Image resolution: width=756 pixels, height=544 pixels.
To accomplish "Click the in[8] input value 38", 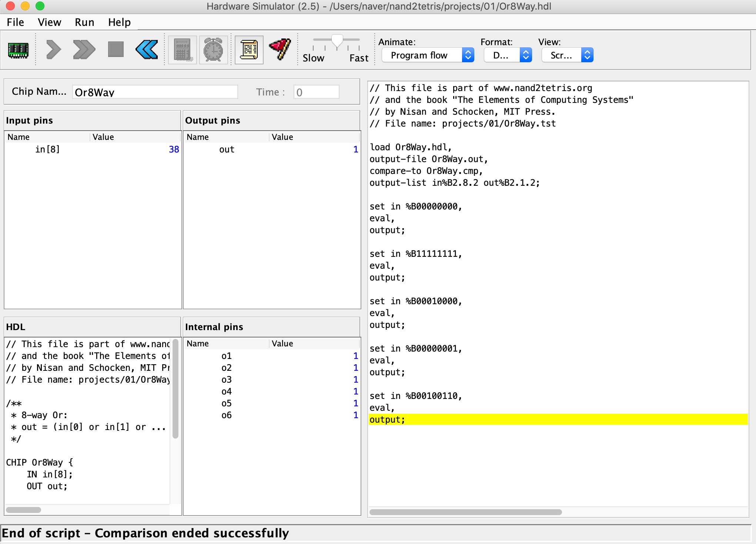I will click(x=174, y=149).
